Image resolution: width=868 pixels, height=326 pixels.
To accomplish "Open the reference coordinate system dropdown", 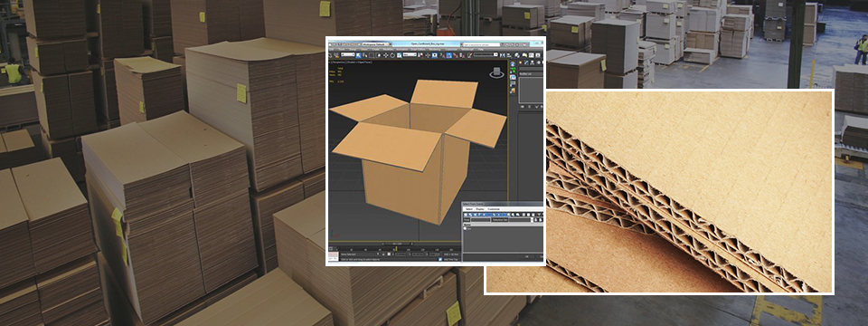I will (410, 54).
